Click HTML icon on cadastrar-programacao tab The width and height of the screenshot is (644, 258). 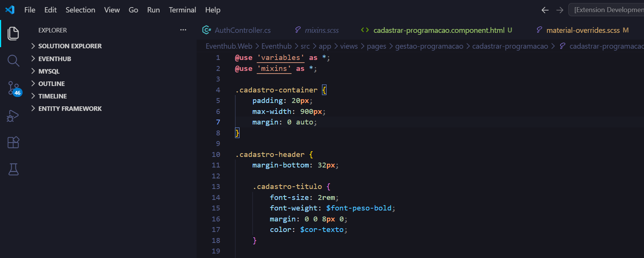[x=365, y=30]
